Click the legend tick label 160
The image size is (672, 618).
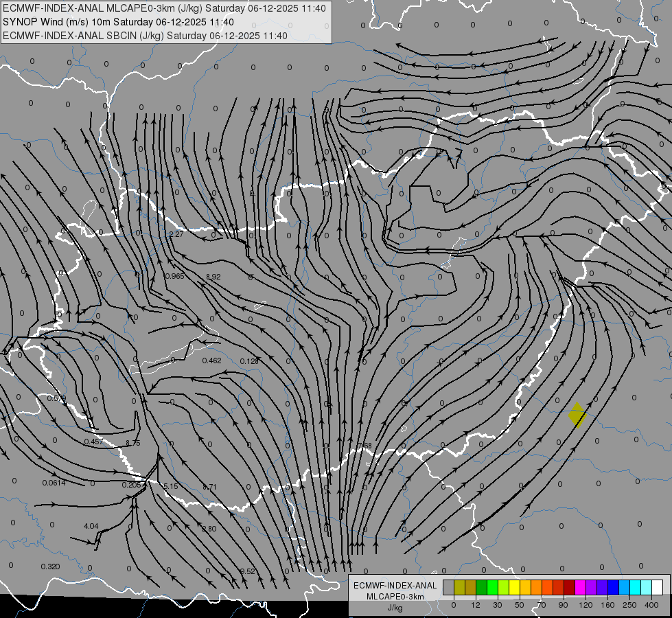607,605
